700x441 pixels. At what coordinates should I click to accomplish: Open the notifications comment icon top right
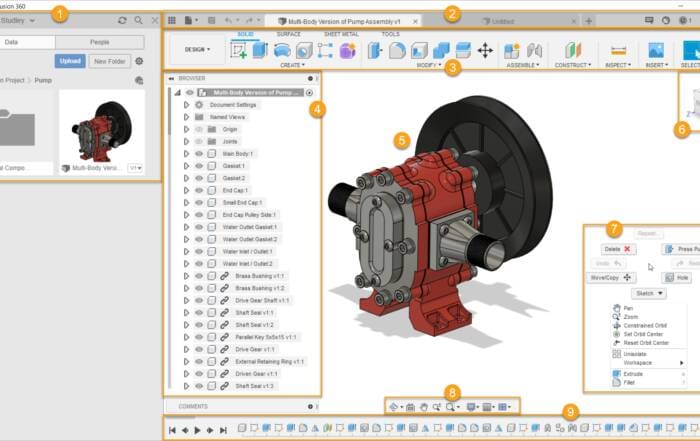[649, 21]
